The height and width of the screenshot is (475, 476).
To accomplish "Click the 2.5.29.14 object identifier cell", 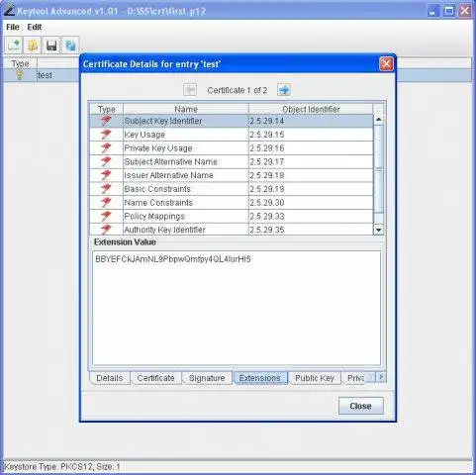I will pos(311,121).
